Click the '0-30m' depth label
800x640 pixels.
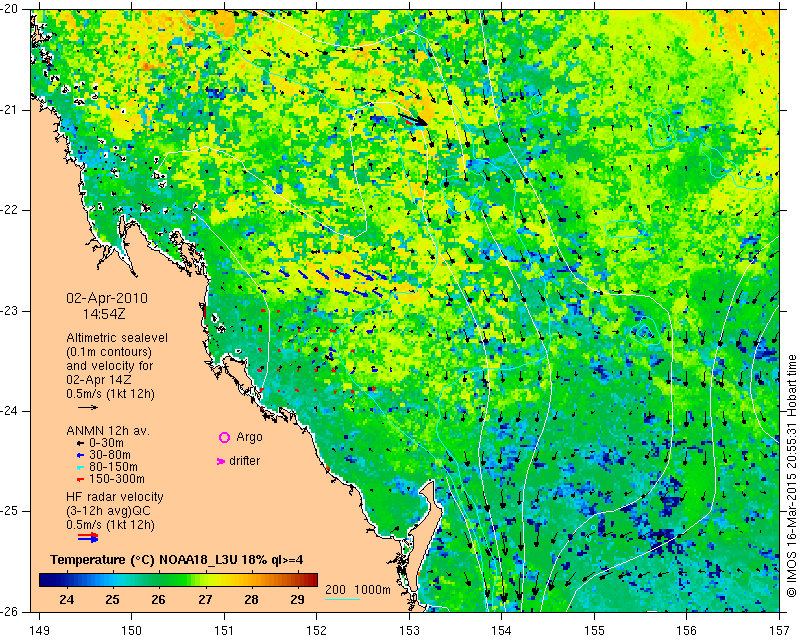coord(106,443)
